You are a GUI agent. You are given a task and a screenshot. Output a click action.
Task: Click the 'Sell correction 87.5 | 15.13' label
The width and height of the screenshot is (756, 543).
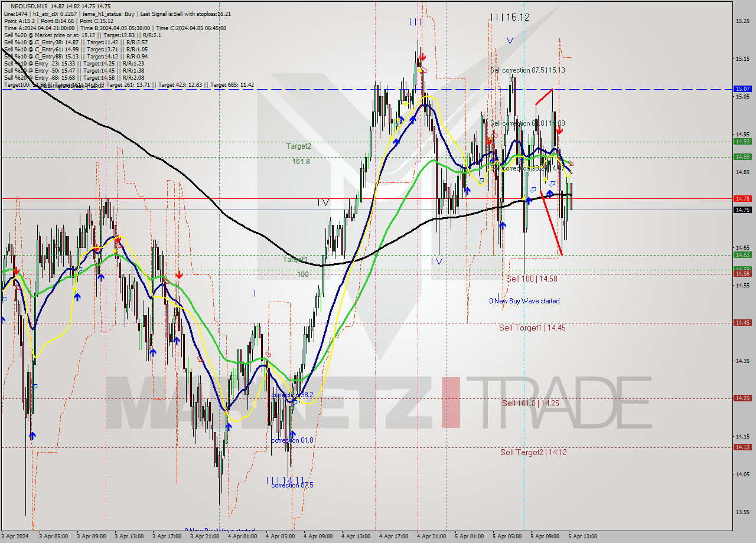click(527, 70)
